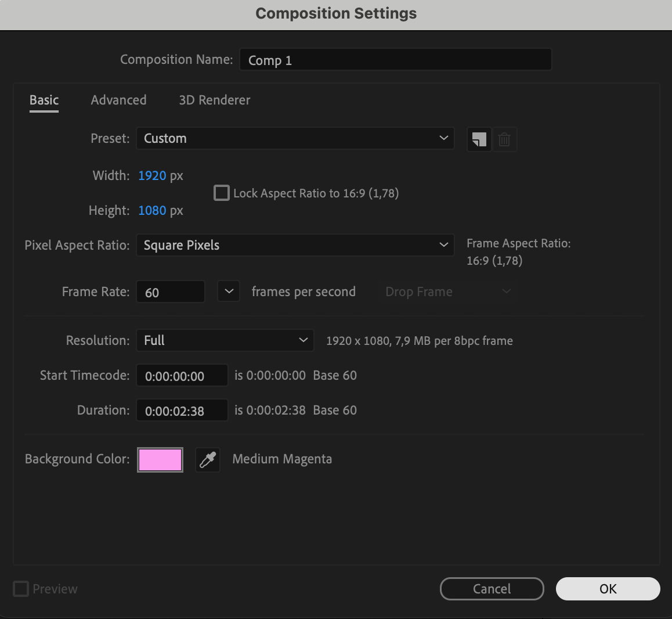Pick background color with eyedropper

(208, 460)
